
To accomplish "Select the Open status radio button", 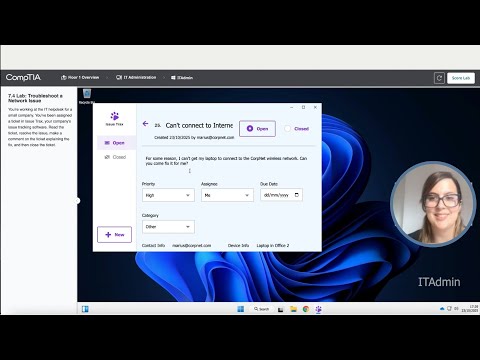I will 257,129.
